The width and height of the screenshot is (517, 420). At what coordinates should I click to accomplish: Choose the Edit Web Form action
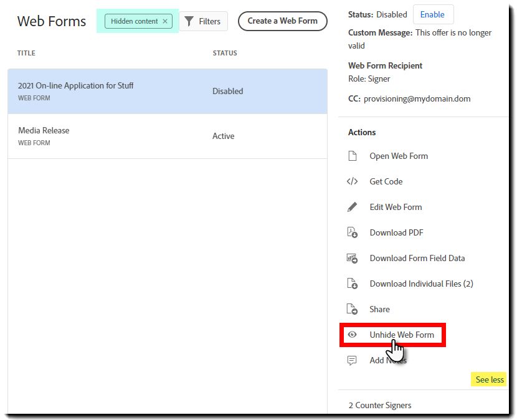(x=396, y=207)
